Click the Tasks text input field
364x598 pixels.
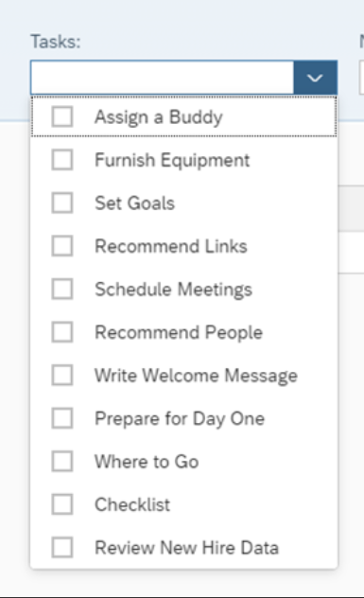[163, 78]
